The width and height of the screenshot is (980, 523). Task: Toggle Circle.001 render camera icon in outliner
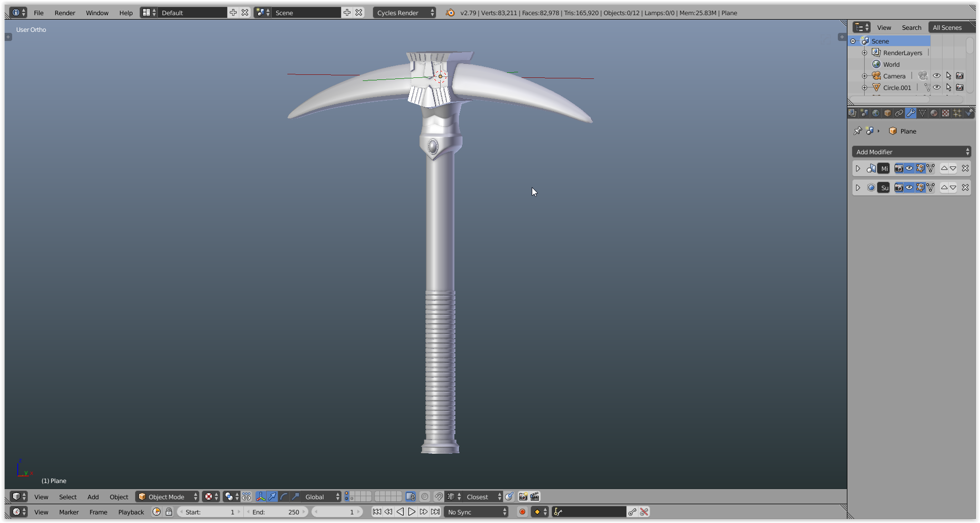click(x=960, y=88)
